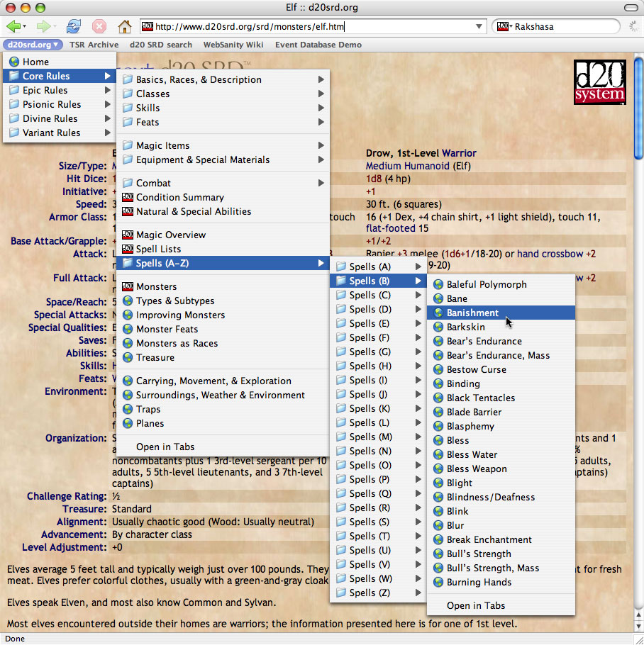
Task: Expand the Variant Rules submenu
Action: pos(60,133)
